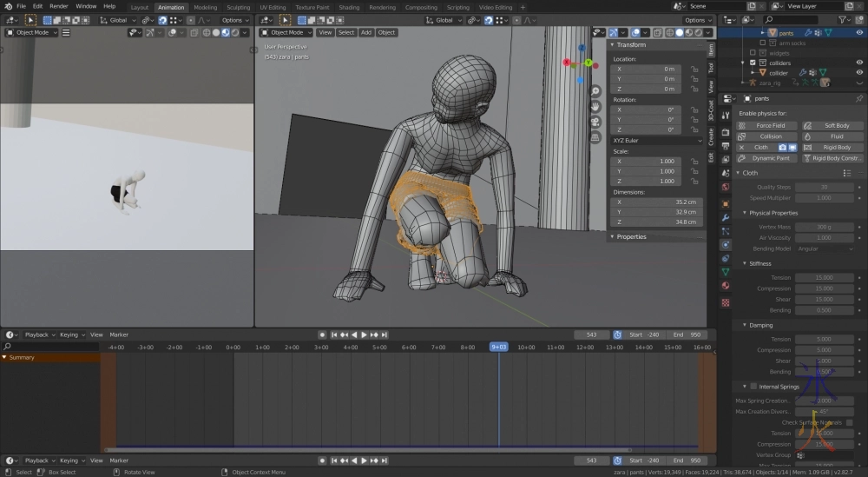
Task: Enable Soft Body physics
Action: (832, 126)
